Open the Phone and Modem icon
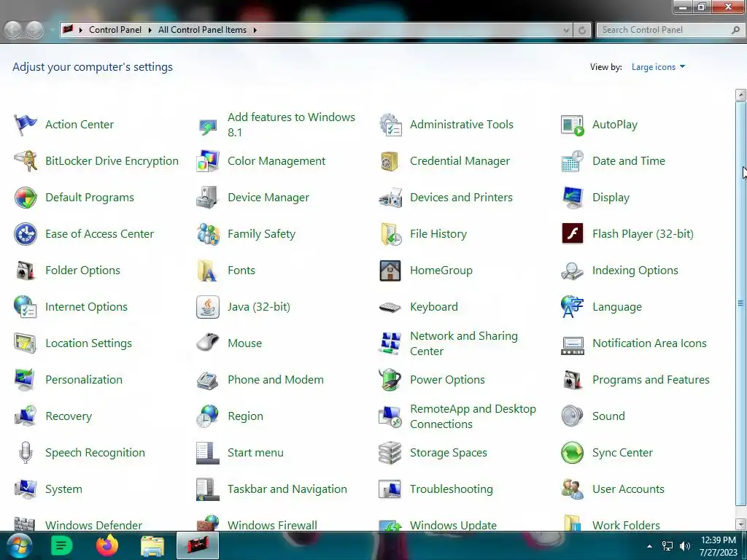This screenshot has height=560, width=747. [208, 380]
